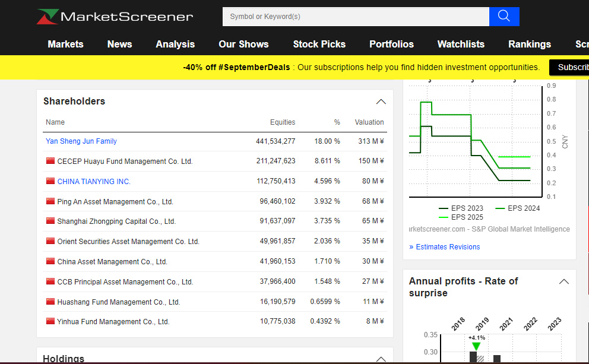Click the green +4.1% surprise marker
The image size is (589, 364).
click(x=476, y=346)
